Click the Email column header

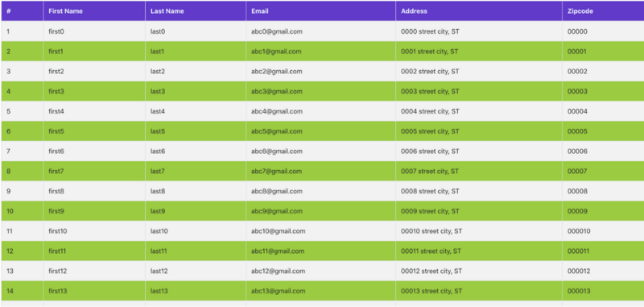pyautogui.click(x=320, y=11)
